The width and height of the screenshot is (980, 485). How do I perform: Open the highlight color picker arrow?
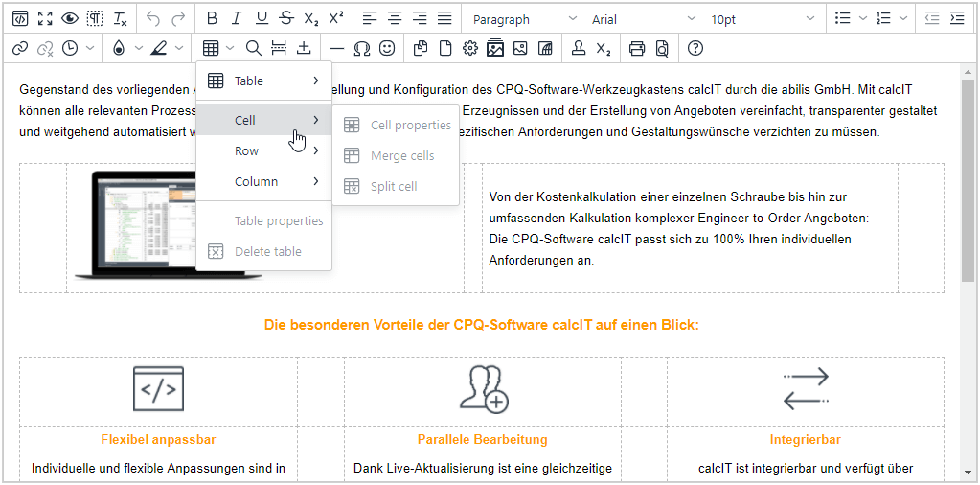pos(179,48)
